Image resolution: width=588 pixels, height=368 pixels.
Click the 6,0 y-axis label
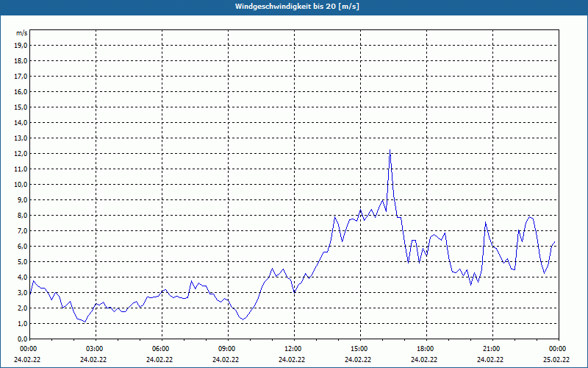(x=22, y=247)
